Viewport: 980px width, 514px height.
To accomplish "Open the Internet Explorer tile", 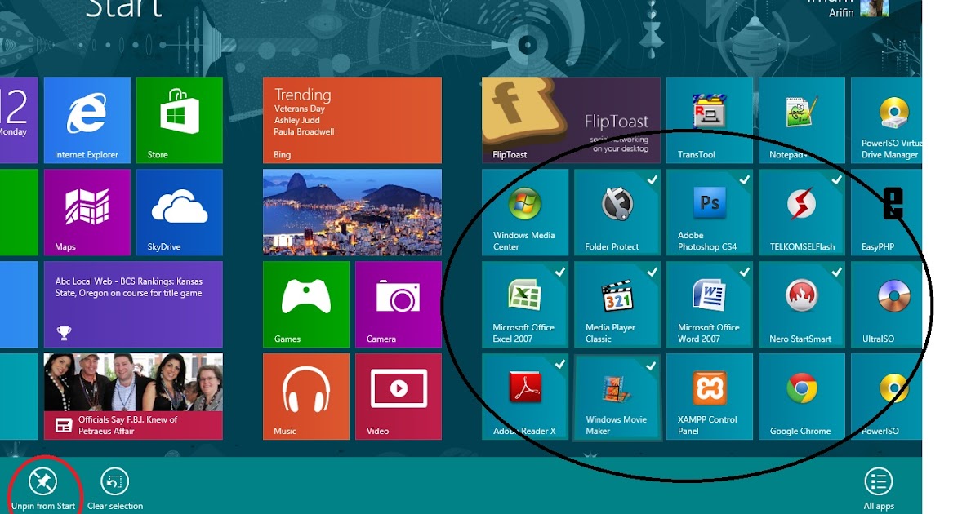I will (87, 120).
